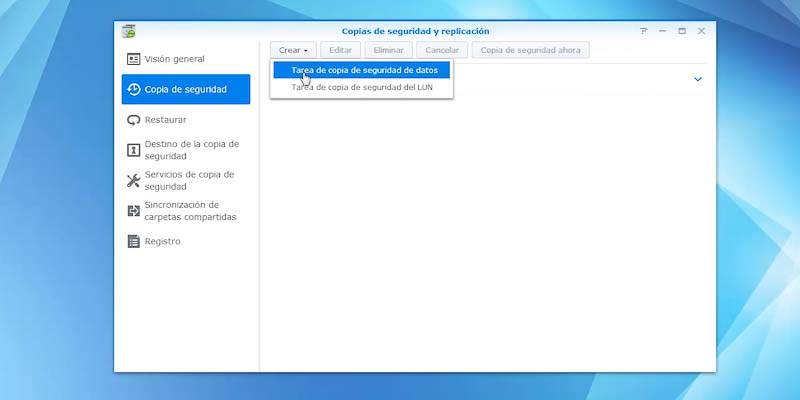Select Copia de seguridad sidebar label
This screenshot has height=400, width=800.
click(186, 89)
